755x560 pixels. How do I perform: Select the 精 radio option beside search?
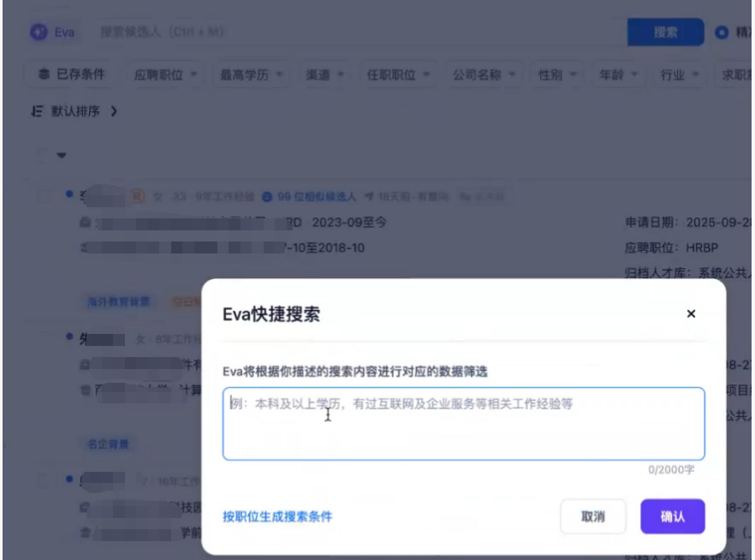click(722, 33)
